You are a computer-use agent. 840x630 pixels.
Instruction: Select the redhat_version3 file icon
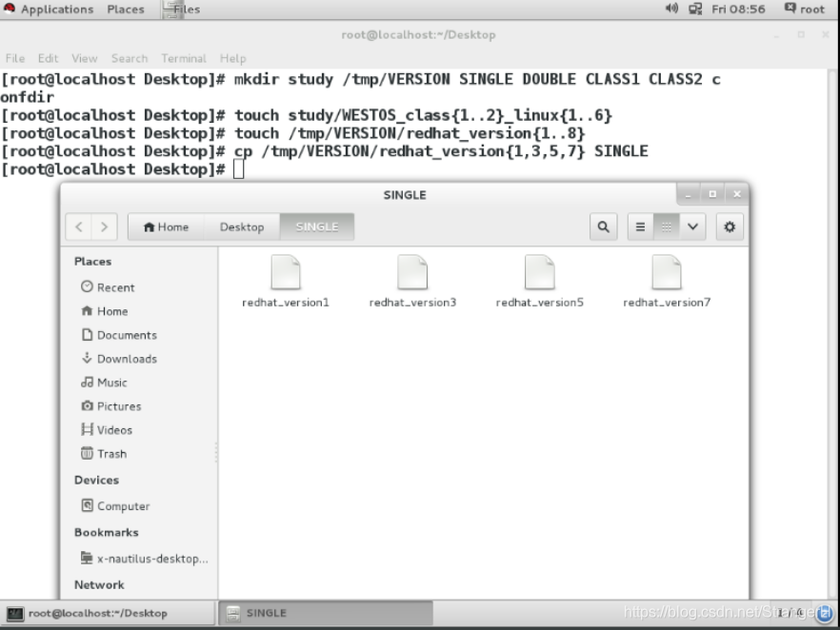coord(412,272)
